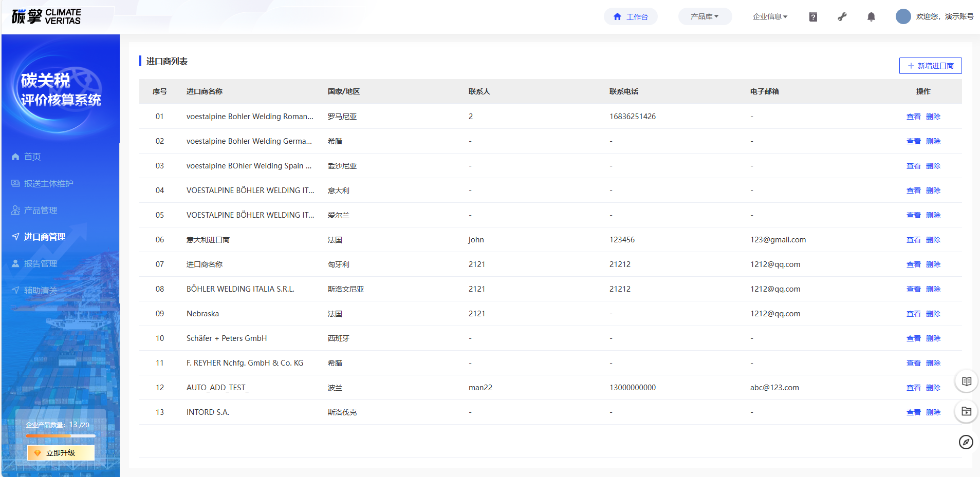Open the floating book guide icon

pyautogui.click(x=966, y=381)
